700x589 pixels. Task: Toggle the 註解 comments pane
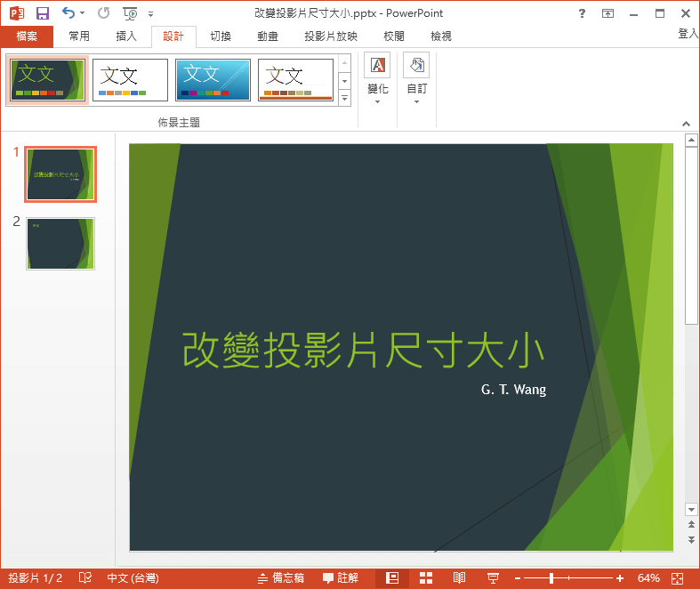(x=341, y=578)
